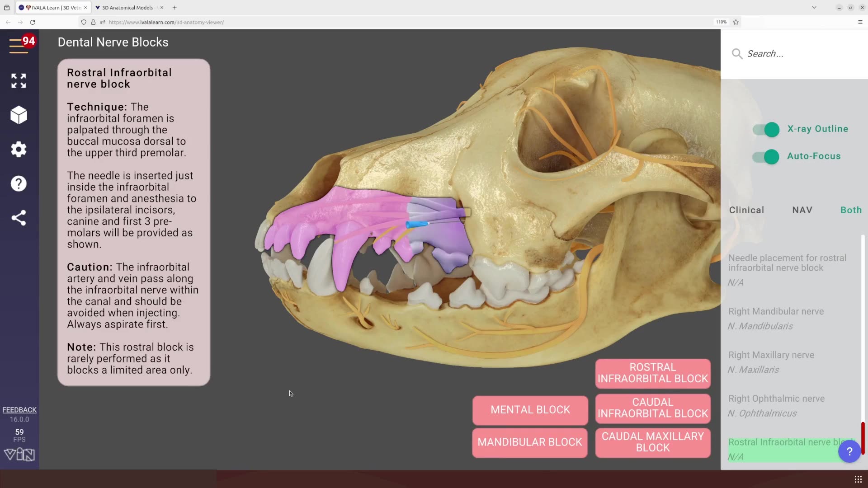The image size is (868, 488).
Task: Click the search magnifier icon in right panel
Action: click(737, 53)
